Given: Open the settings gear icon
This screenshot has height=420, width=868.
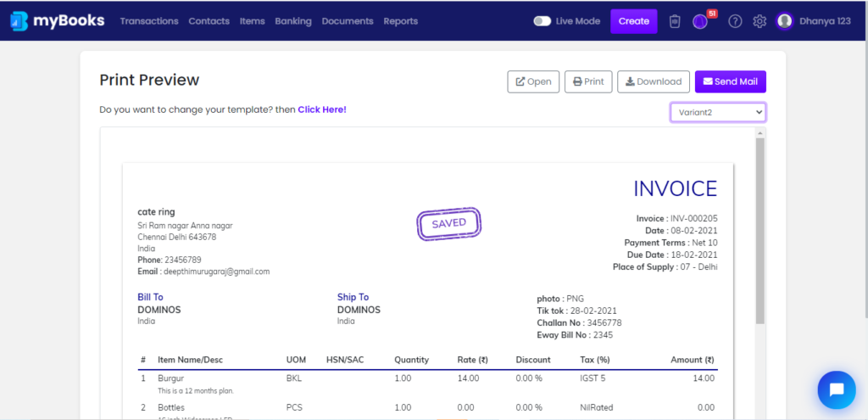Looking at the screenshot, I should coord(759,21).
